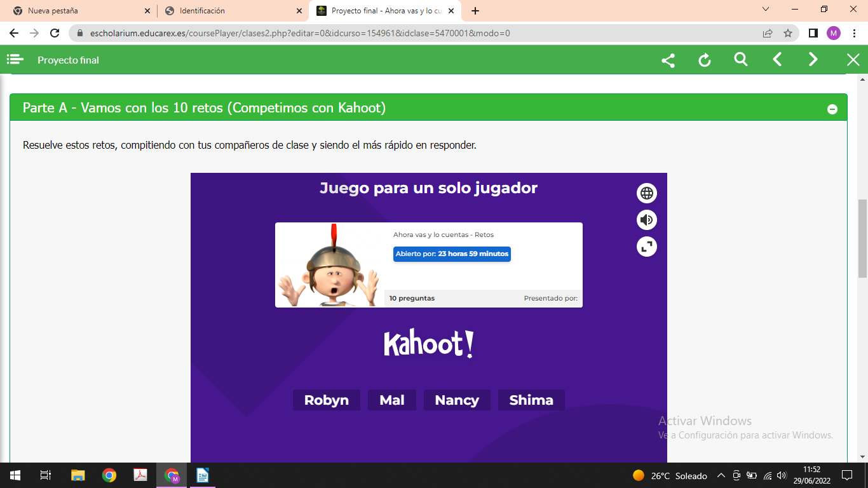Open Task View in taskbar
868x488 pixels.
(x=46, y=475)
